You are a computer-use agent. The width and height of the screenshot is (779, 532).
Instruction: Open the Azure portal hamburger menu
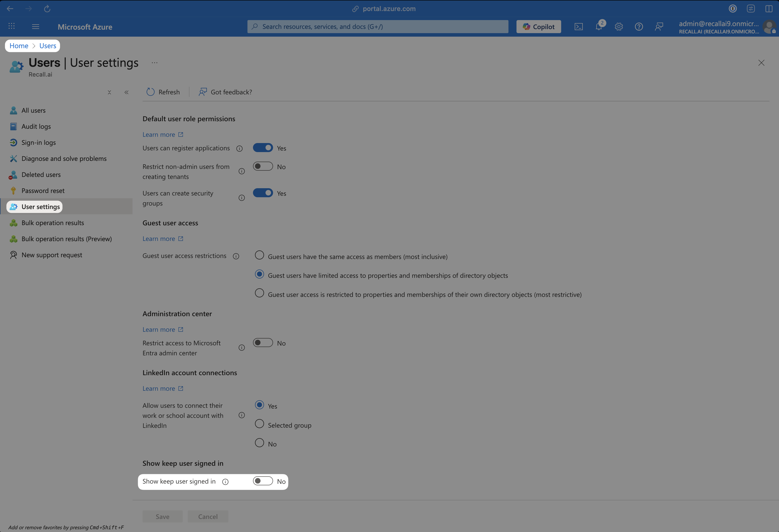36,27
